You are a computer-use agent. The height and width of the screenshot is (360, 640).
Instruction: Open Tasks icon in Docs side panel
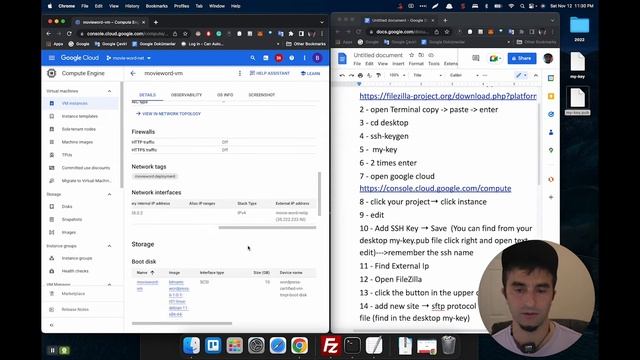click(x=551, y=114)
